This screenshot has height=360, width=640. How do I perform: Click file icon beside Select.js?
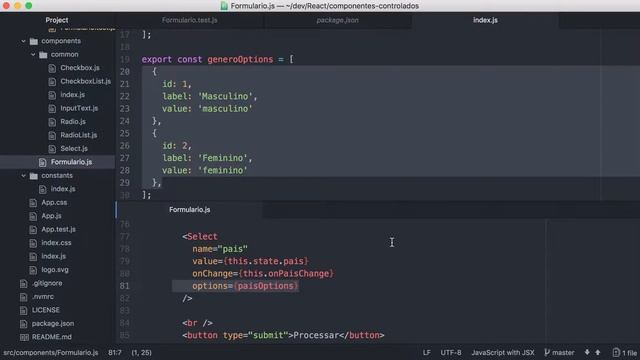[52, 149]
